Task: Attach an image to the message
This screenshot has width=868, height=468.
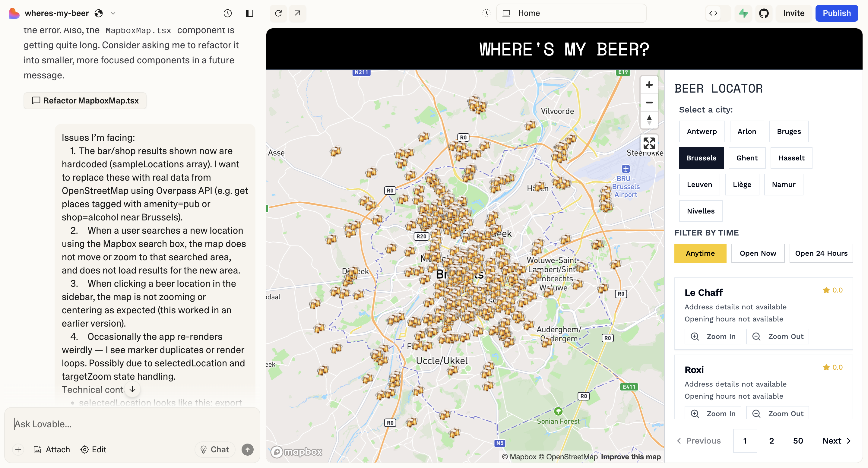Action: coord(52,449)
